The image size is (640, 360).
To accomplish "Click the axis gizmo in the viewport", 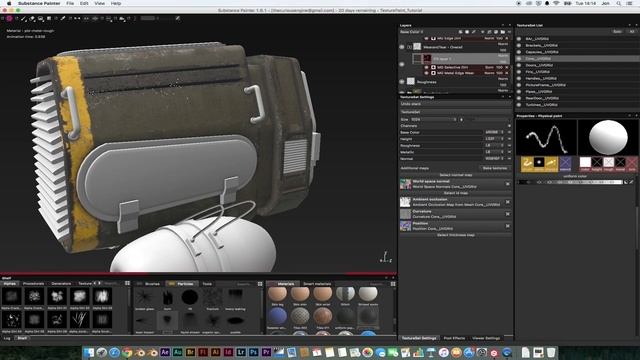I will click(x=385, y=257).
